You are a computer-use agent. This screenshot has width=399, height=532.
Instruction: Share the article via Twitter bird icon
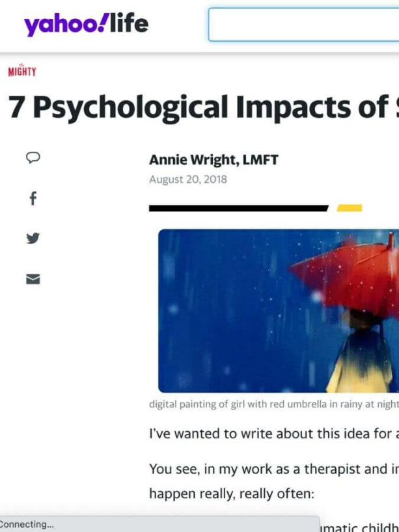point(33,238)
